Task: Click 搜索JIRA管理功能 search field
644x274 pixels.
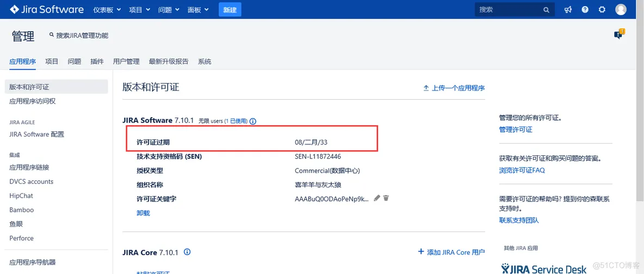Action: (x=79, y=35)
